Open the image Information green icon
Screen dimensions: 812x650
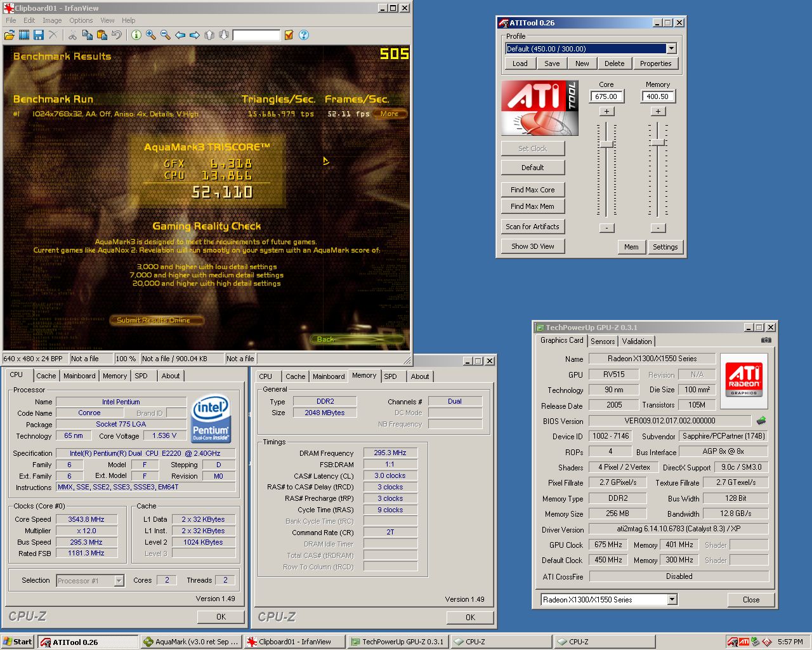pos(136,35)
